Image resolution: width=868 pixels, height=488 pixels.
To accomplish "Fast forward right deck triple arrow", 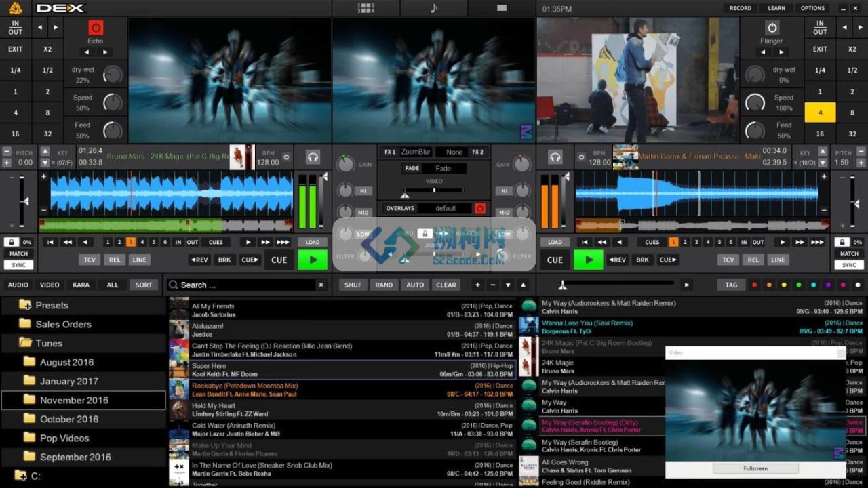I will [818, 242].
